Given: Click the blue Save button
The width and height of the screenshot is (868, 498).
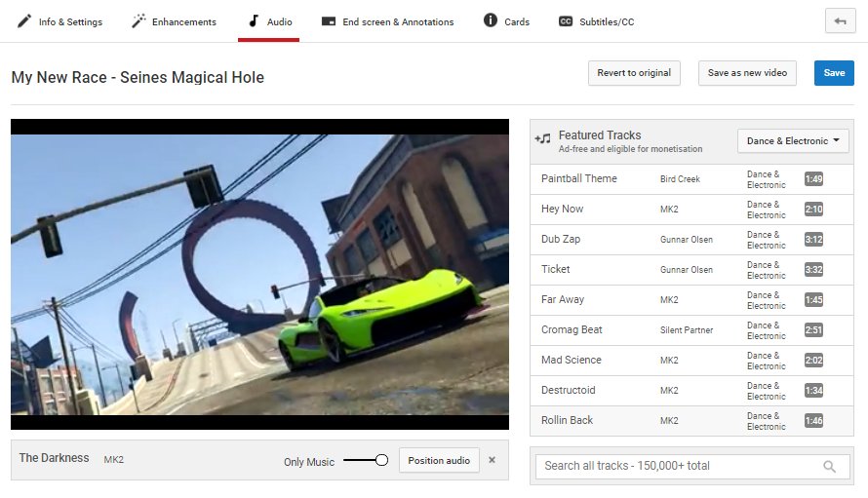Looking at the screenshot, I should (x=834, y=73).
